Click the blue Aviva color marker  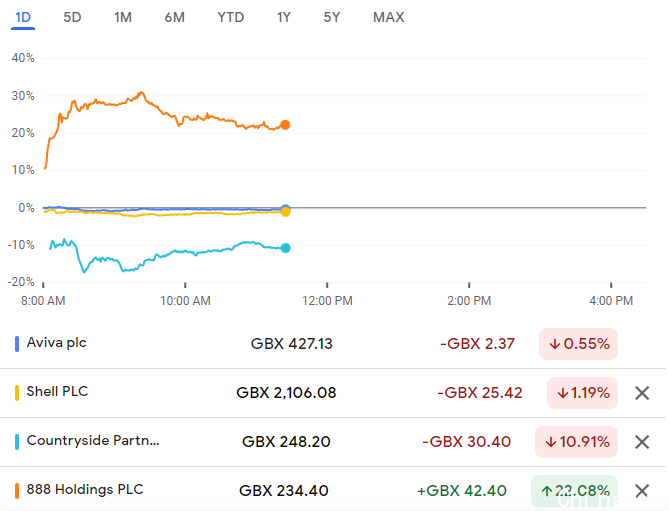tap(17, 344)
